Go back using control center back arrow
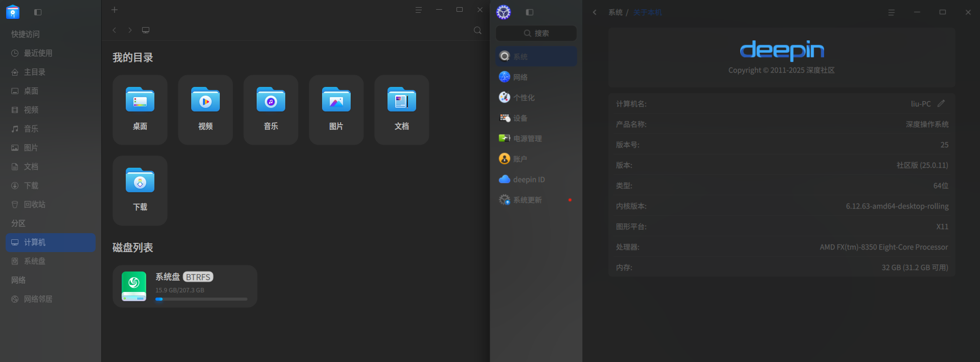Viewport: 980px width, 362px height. click(595, 12)
